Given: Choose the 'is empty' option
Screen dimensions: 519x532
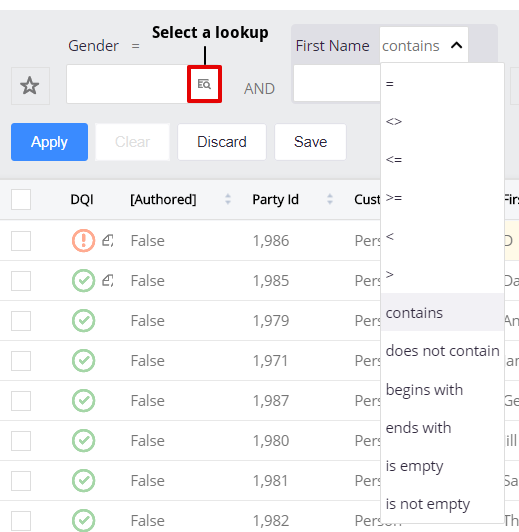Looking at the screenshot, I should coord(442,466).
